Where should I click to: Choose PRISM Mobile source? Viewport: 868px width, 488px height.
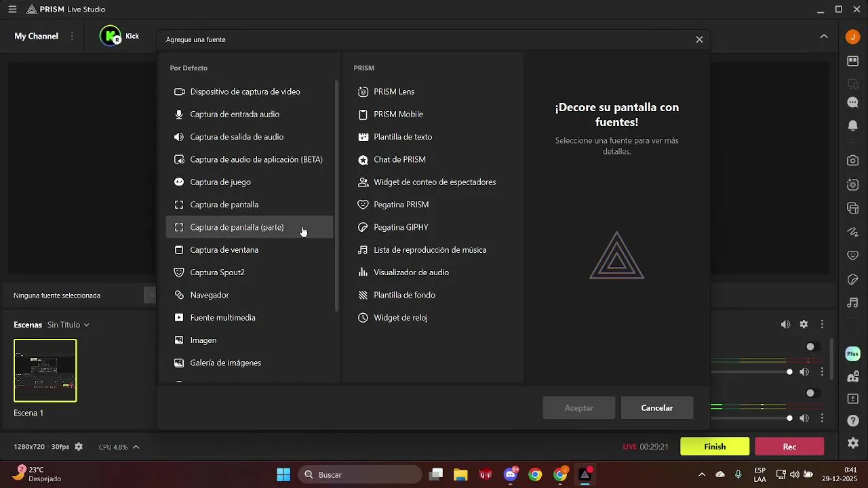tap(433, 115)
